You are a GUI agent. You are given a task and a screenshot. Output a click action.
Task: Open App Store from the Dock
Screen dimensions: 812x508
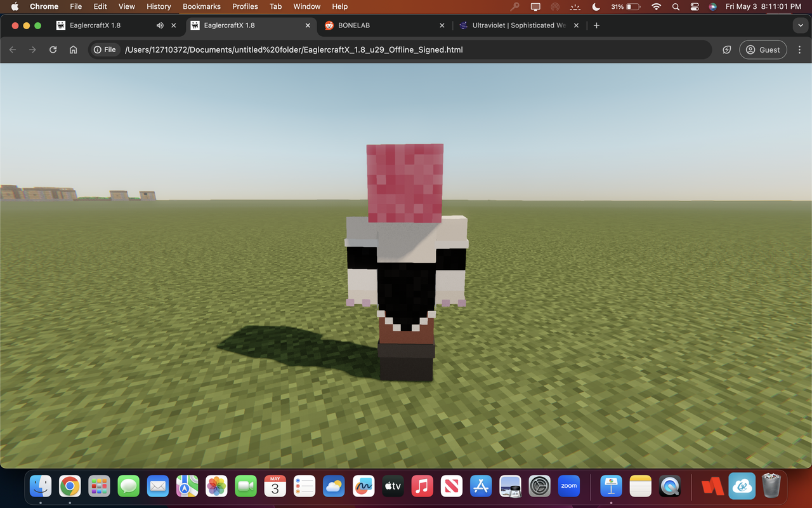[x=481, y=486]
